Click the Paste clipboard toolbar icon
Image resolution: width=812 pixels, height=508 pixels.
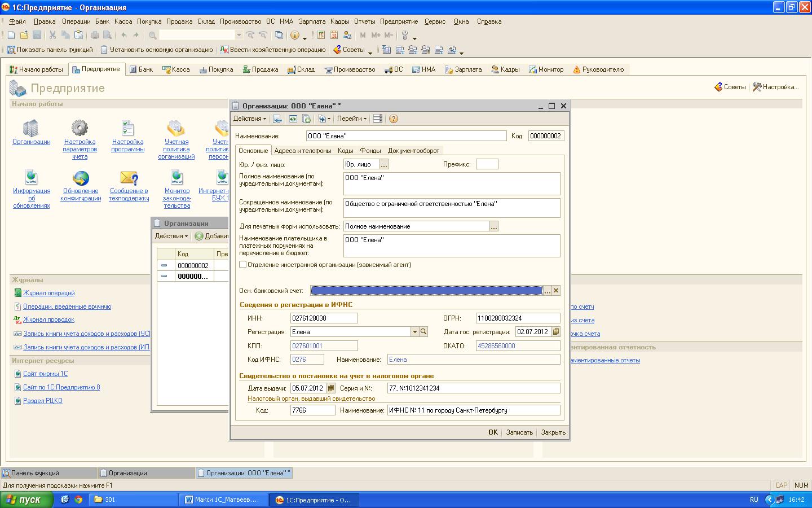[x=78, y=35]
